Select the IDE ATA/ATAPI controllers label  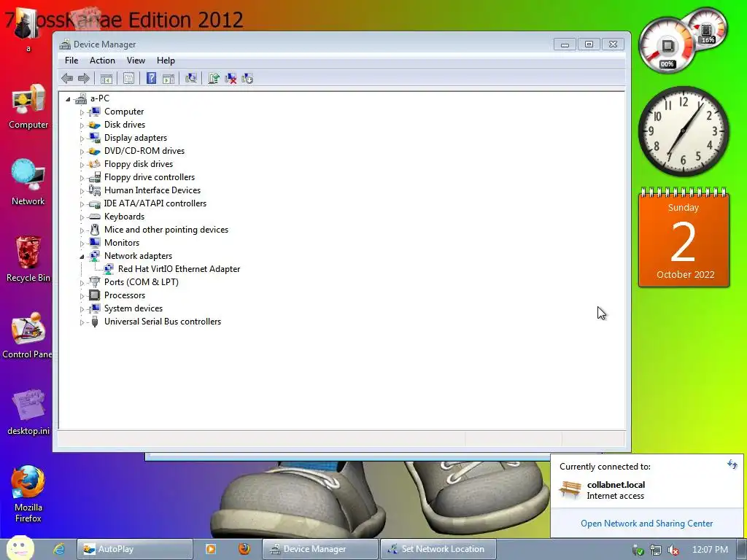(155, 203)
